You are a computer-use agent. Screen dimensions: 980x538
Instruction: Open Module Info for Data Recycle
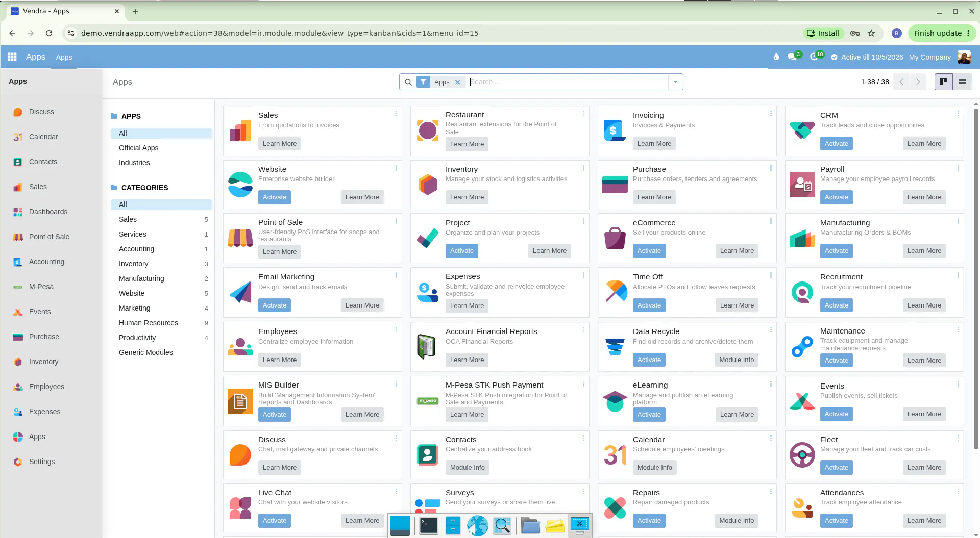coord(736,360)
